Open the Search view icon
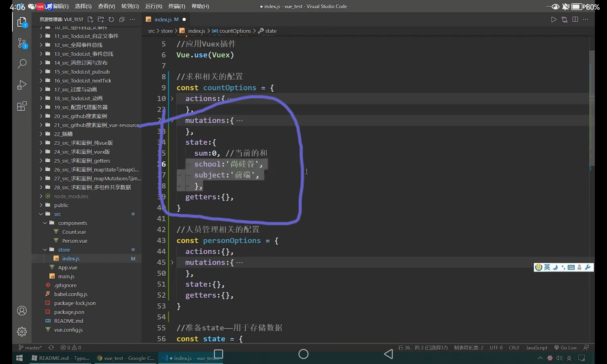 (22, 64)
